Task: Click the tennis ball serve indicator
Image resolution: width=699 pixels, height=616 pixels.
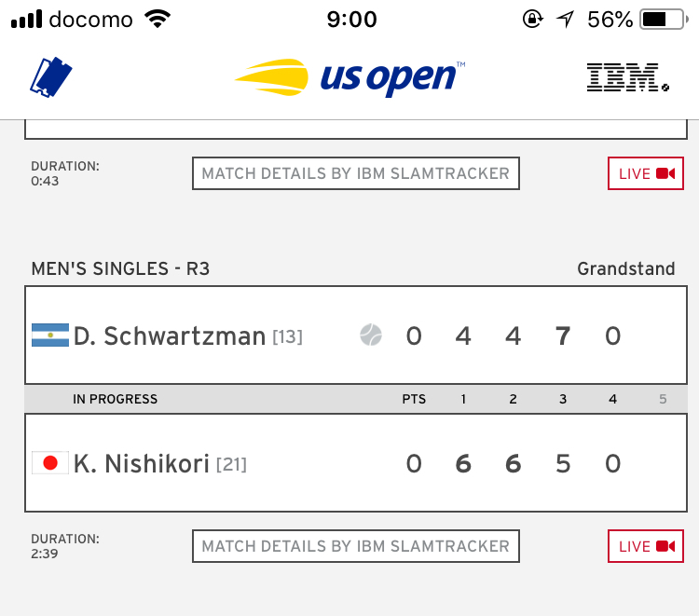Action: 371,335
